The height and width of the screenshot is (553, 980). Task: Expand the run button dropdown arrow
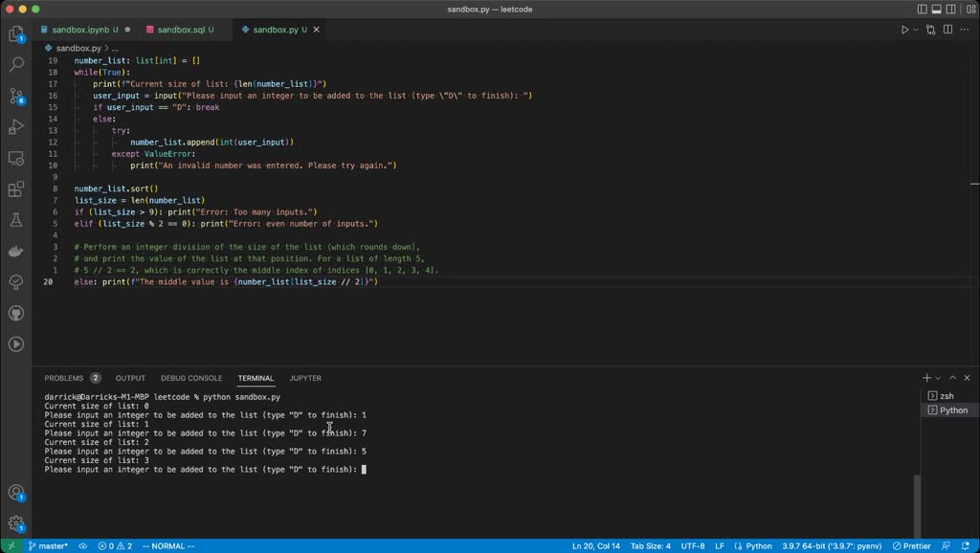(x=916, y=30)
